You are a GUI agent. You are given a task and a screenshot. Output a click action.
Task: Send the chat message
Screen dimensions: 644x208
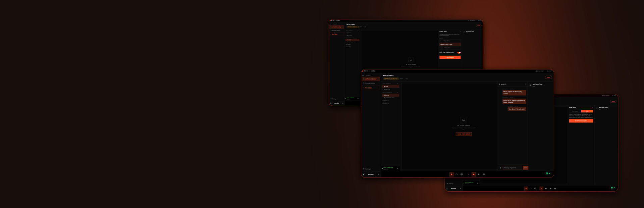point(526,168)
